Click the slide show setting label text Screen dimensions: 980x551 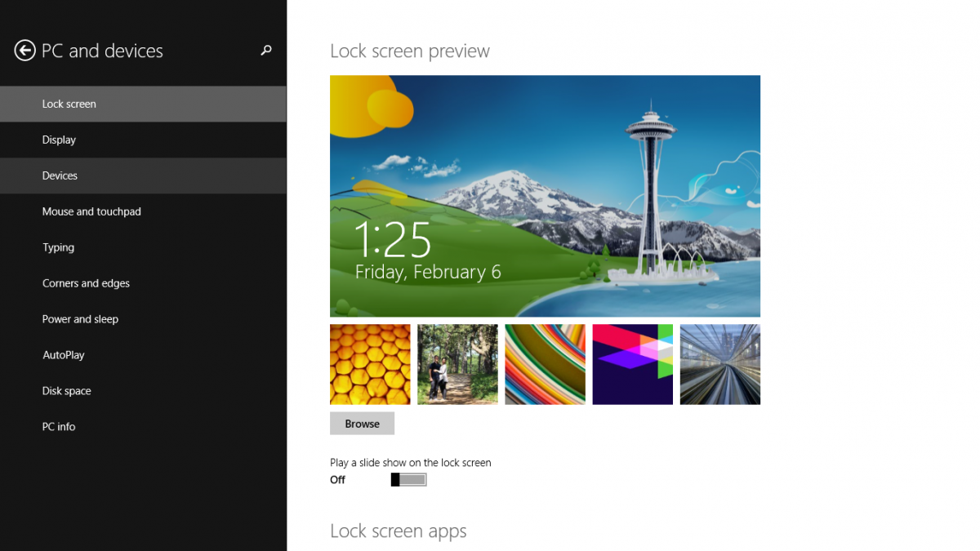point(411,463)
